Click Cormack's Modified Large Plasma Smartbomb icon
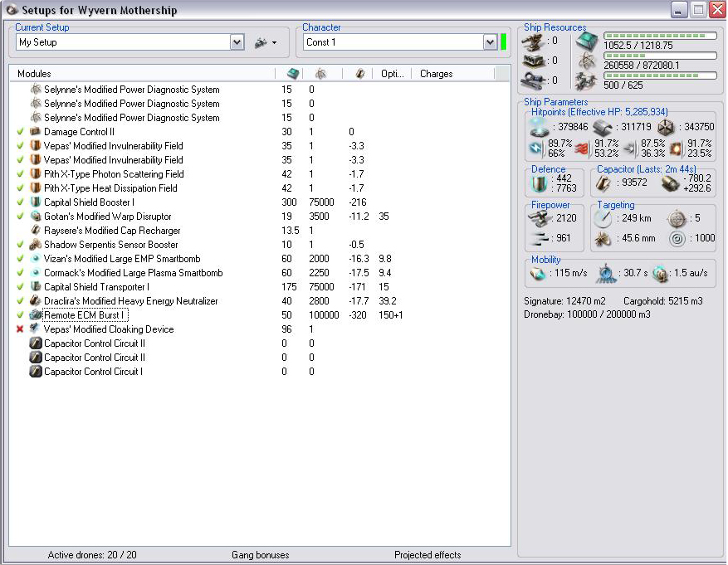 36,273
